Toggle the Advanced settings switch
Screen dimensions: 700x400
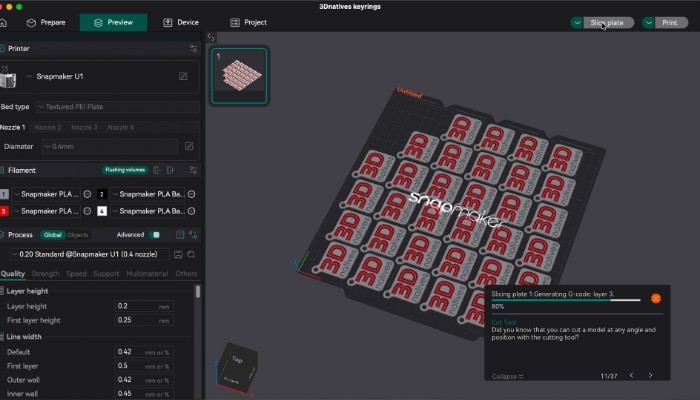[x=155, y=235]
